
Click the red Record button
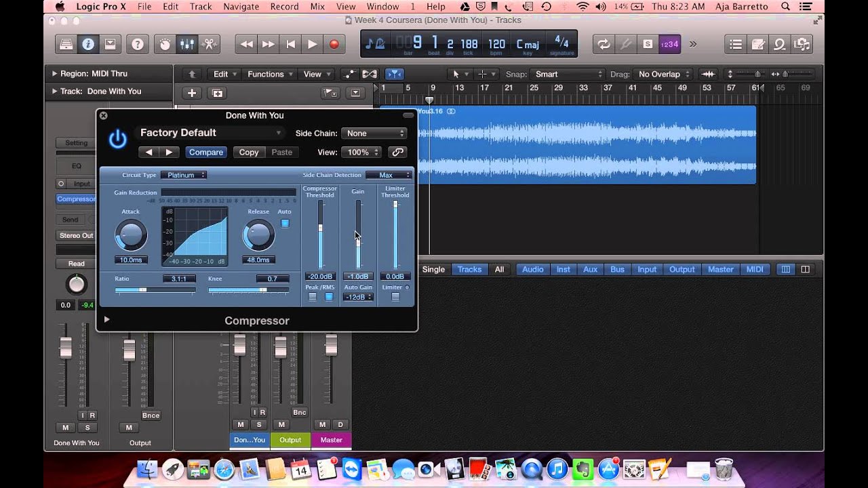click(x=334, y=45)
